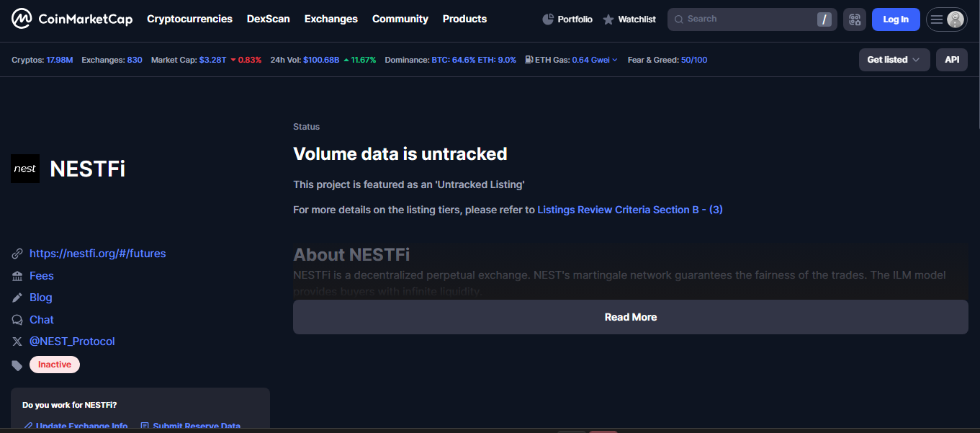The height and width of the screenshot is (433, 980).
Task: Click the Market Cap $3.28T value
Action: click(x=213, y=60)
